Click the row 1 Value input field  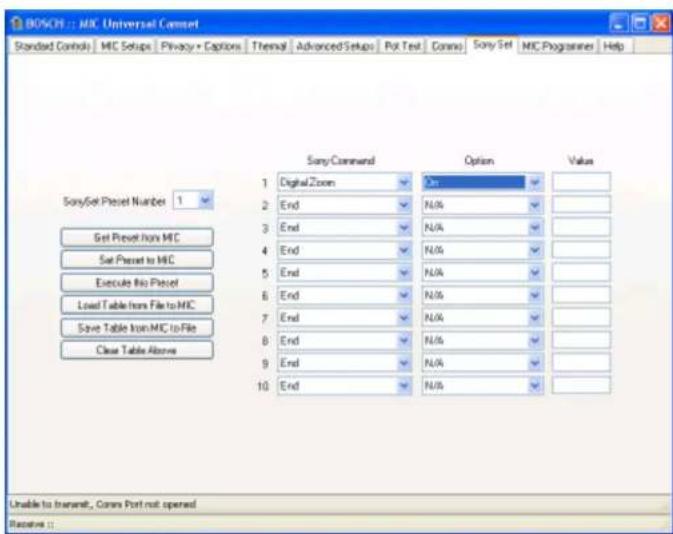click(x=581, y=182)
